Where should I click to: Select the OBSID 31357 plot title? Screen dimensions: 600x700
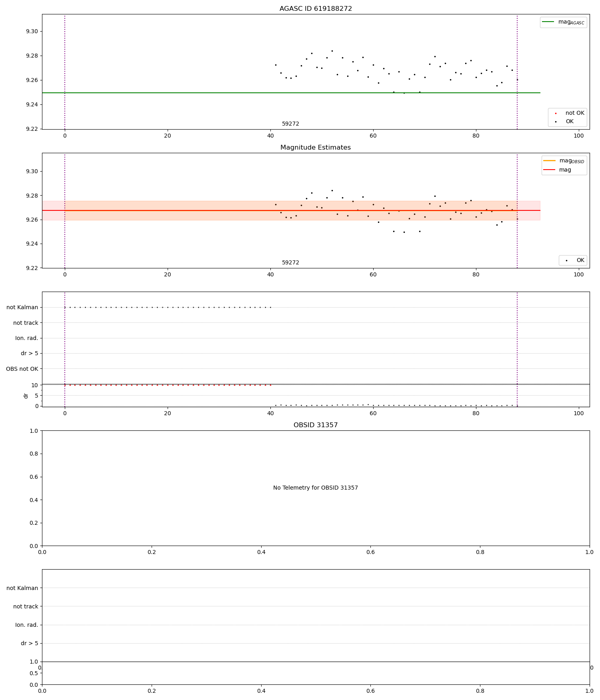coord(316,425)
